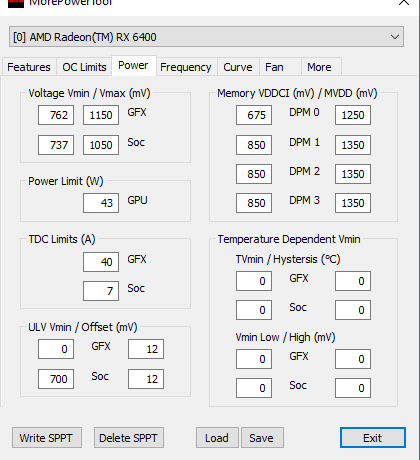Screen dimensions: 420x460
Task: Click the GFX Vmin field showing 762
Action: (56, 115)
